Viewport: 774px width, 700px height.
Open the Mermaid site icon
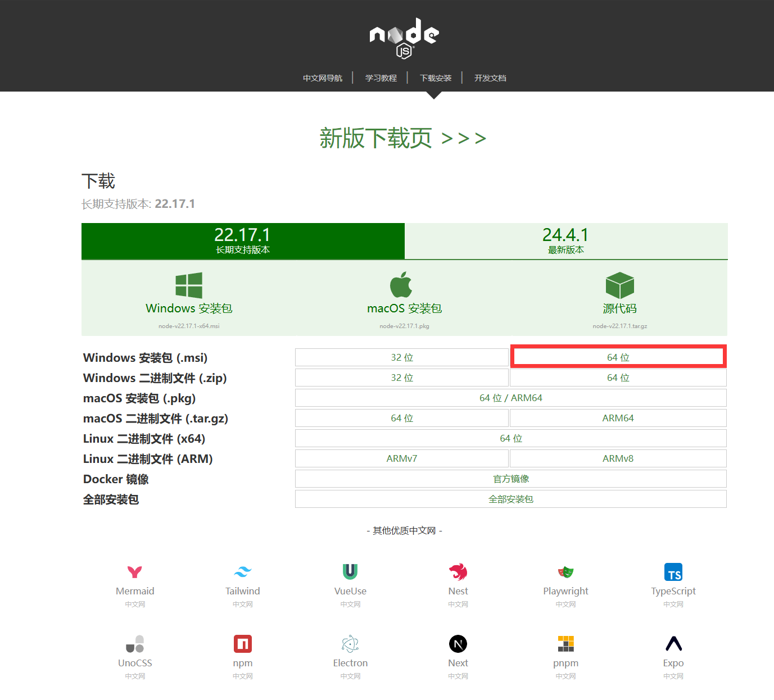tap(135, 572)
